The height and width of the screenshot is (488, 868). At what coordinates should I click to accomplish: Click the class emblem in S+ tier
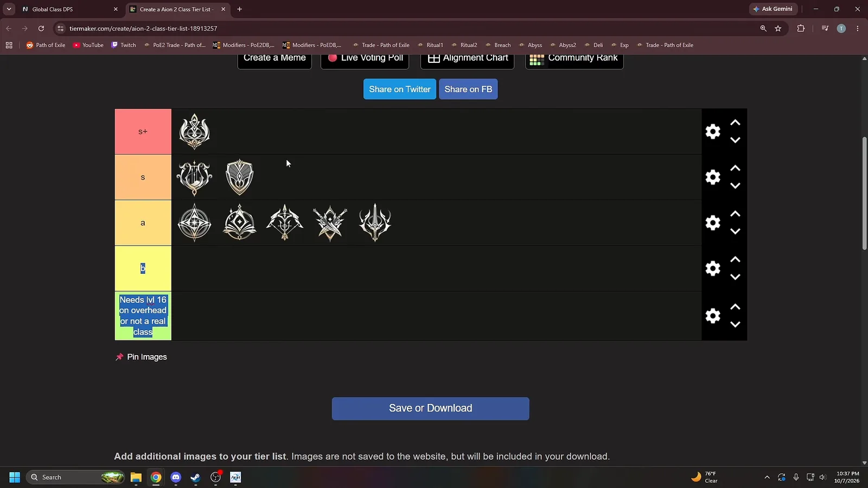[x=194, y=132]
